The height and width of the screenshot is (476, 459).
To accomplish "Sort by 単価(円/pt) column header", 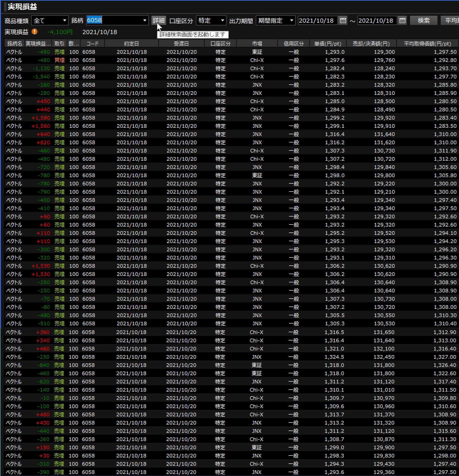I will pyautogui.click(x=327, y=43).
